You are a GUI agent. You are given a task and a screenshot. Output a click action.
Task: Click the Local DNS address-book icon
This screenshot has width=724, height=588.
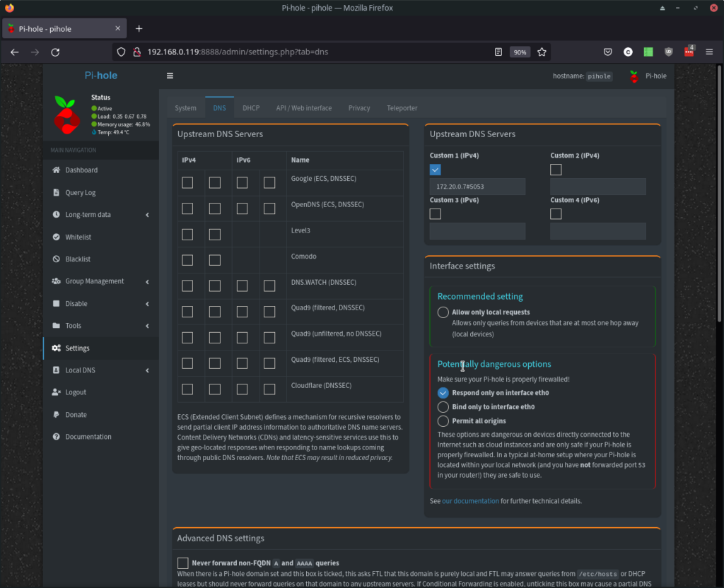tap(56, 370)
